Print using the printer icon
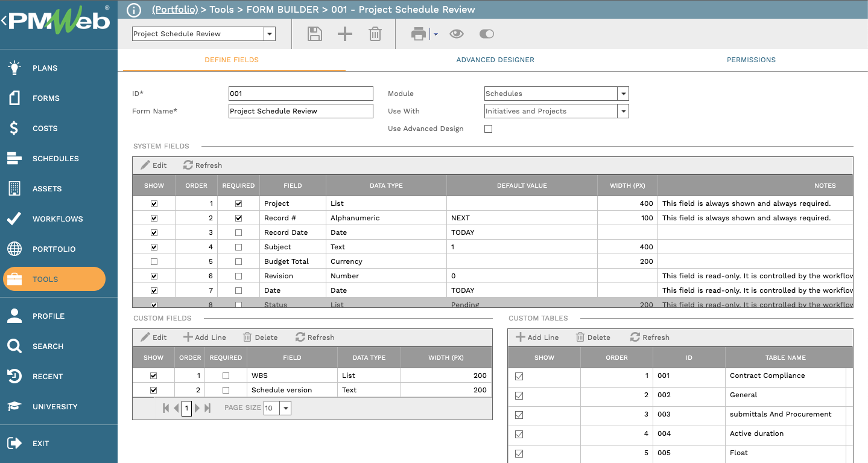The width and height of the screenshot is (868, 463). point(419,34)
